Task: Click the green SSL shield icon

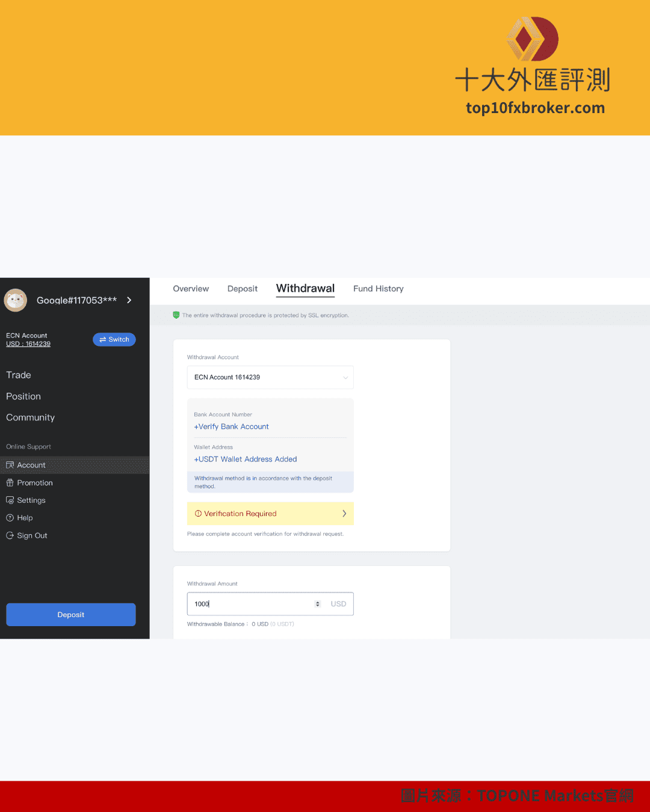Action: pos(176,315)
